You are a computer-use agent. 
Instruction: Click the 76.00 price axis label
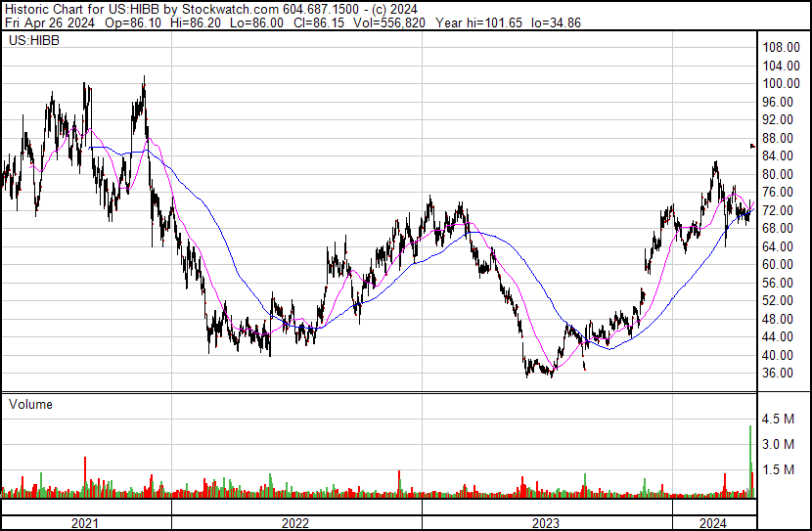point(778,192)
